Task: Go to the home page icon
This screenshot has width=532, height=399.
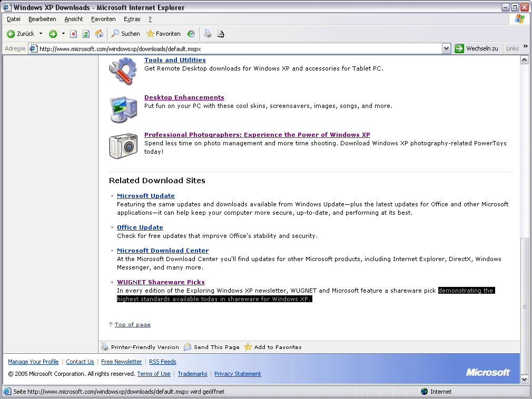Action: pos(99,34)
